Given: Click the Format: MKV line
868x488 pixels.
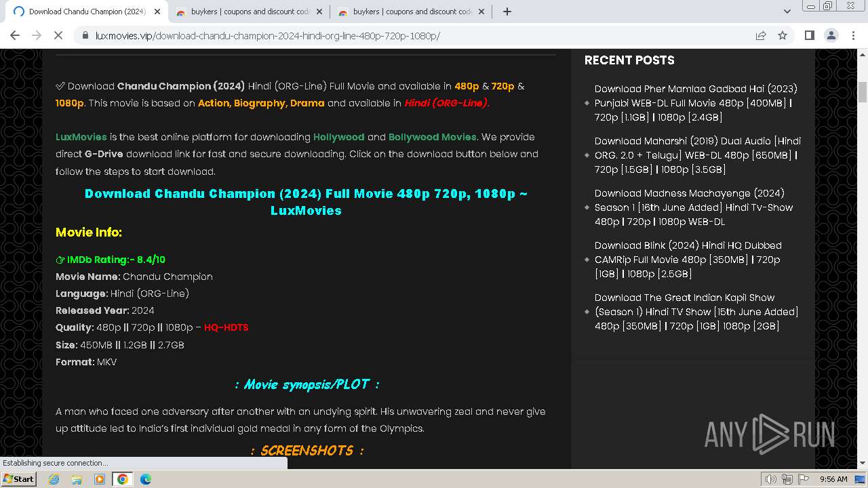Looking at the screenshot, I should click(86, 362).
